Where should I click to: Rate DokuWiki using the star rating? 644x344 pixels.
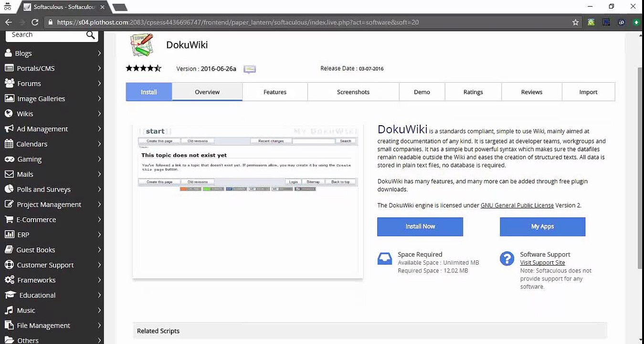[x=144, y=68]
